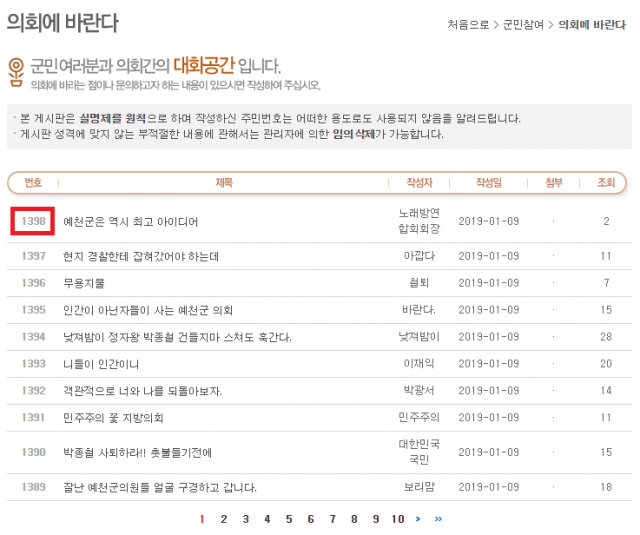This screenshot has width=640, height=535.
Task: Click post number 1394
Action: coord(33,337)
